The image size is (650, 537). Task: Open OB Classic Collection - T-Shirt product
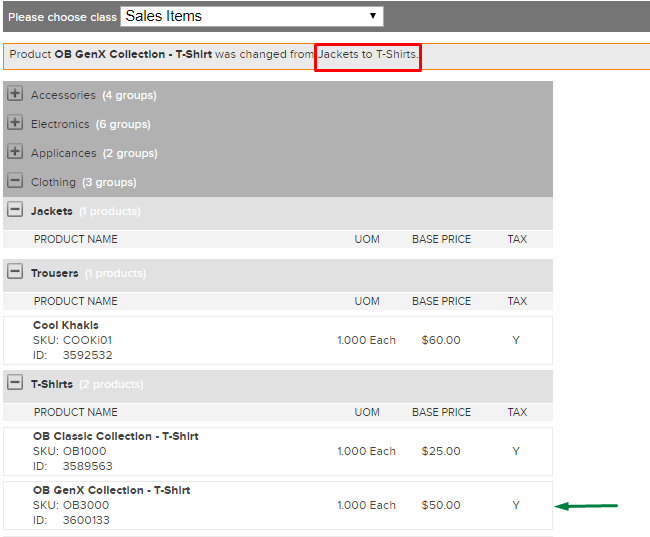coord(116,436)
